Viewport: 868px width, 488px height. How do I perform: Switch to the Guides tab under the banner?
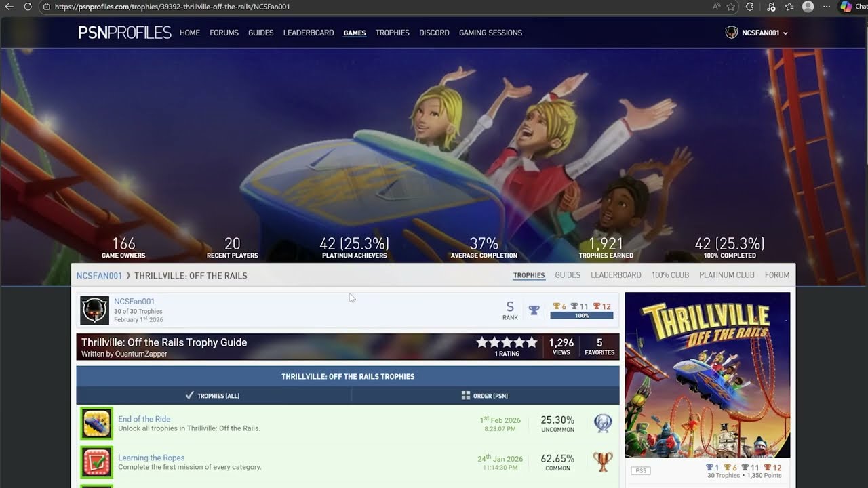coord(568,275)
